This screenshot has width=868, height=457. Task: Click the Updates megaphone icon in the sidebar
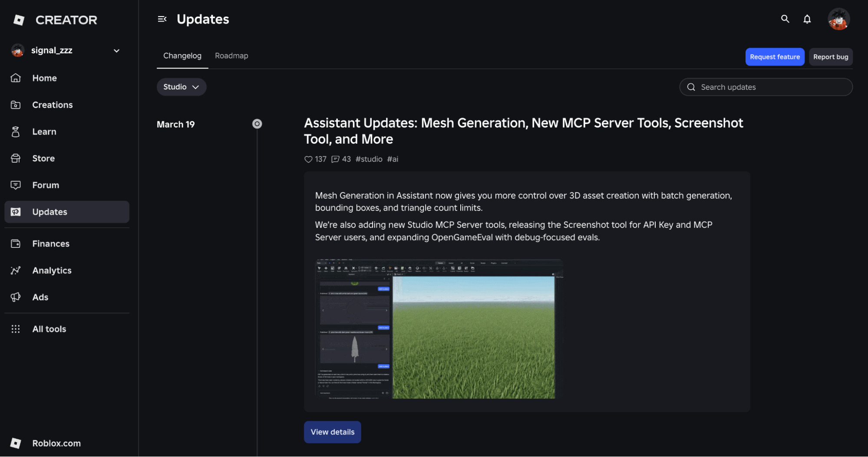16,212
